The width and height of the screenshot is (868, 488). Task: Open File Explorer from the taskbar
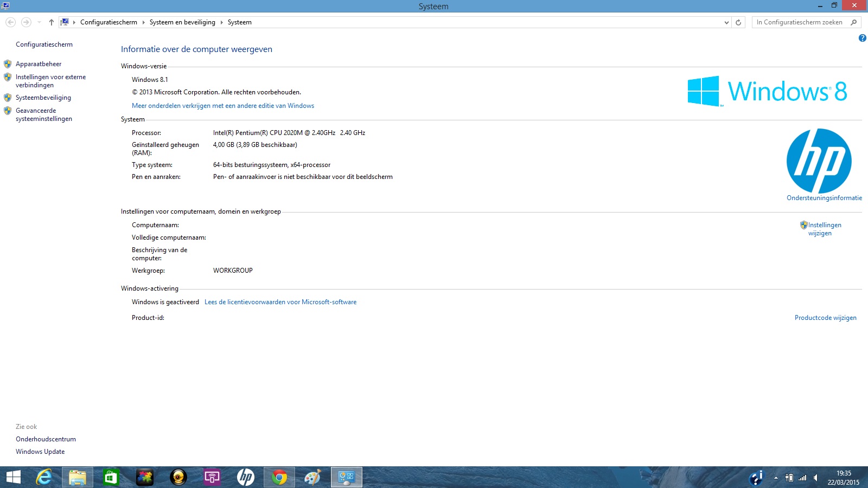[x=78, y=477]
